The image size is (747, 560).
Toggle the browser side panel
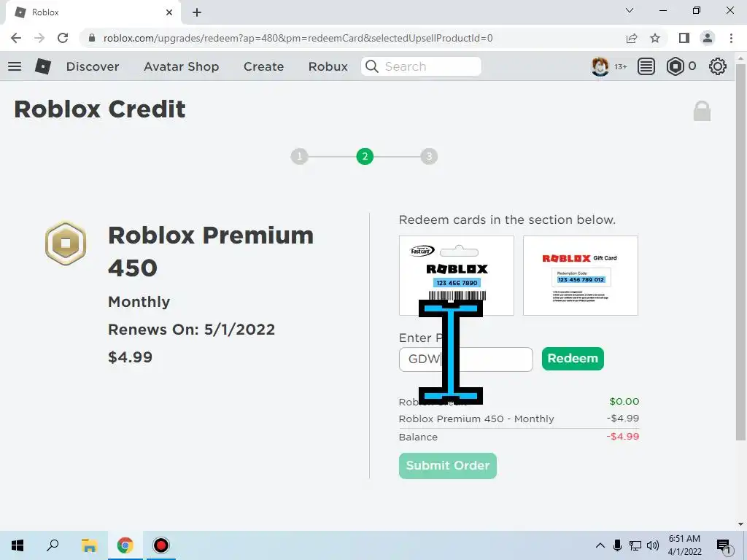click(684, 38)
